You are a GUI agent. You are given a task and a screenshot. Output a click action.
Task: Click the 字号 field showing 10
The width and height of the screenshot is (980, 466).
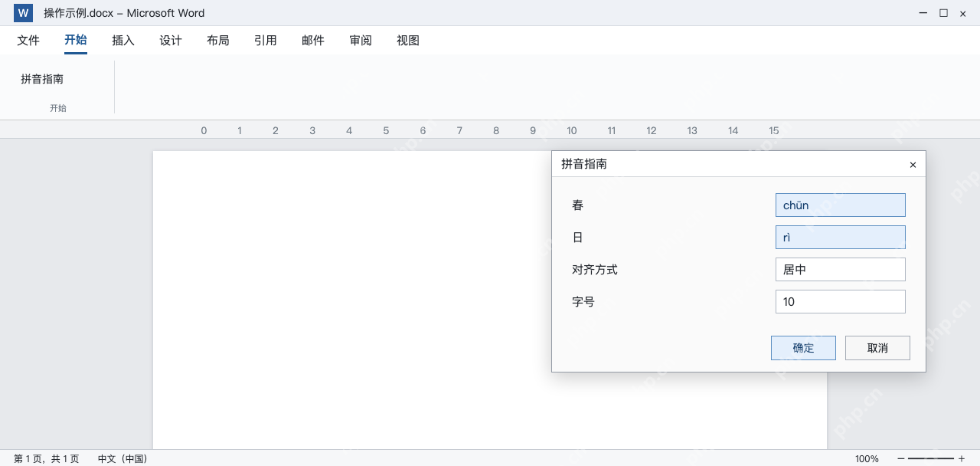click(841, 302)
